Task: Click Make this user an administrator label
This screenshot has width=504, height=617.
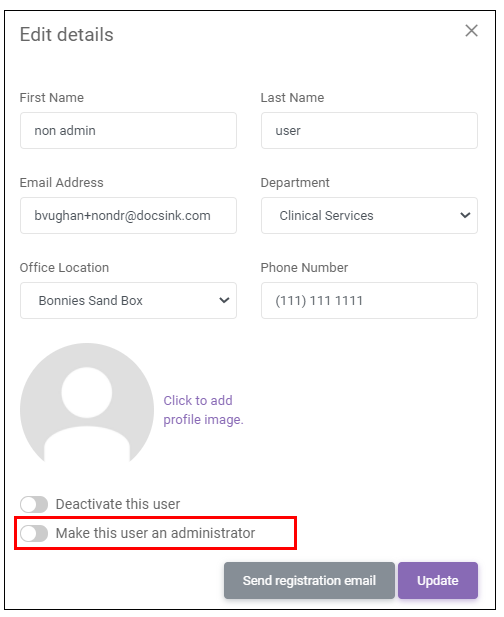Action: pos(155,533)
